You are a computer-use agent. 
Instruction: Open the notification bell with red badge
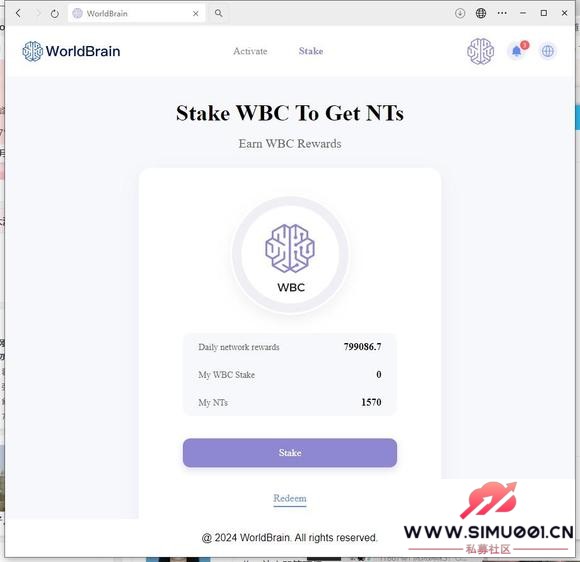click(x=517, y=51)
